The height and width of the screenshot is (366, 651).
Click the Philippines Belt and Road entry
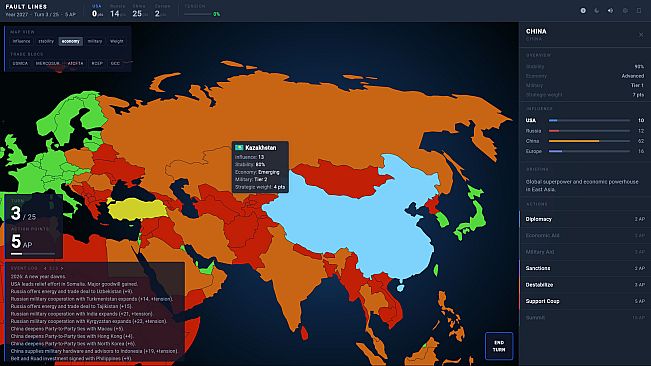point(71,359)
